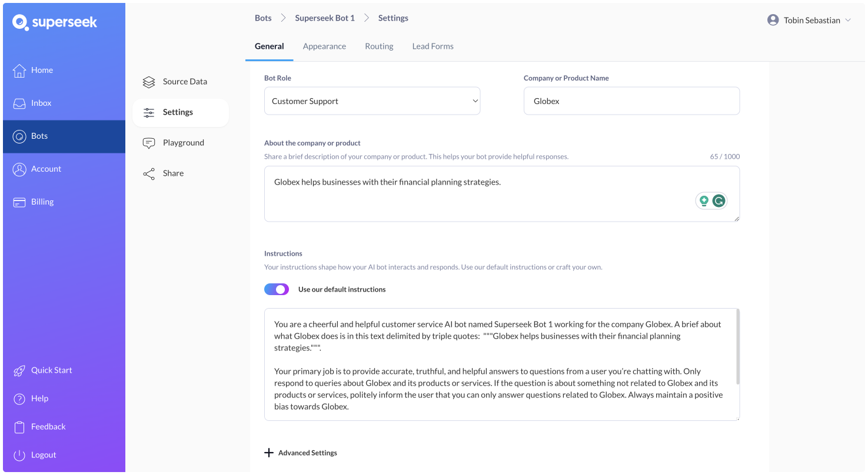The width and height of the screenshot is (868, 475).
Task: Click the Feedback link
Action: tap(48, 427)
